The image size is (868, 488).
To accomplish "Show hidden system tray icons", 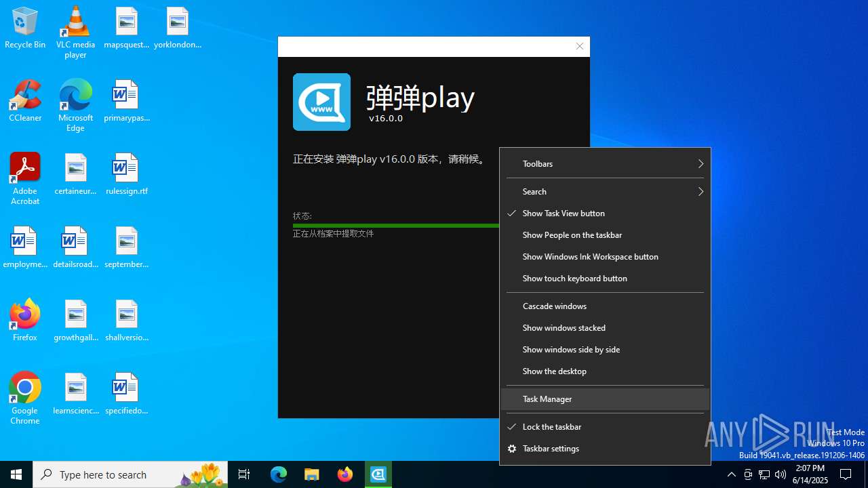I will [731, 474].
